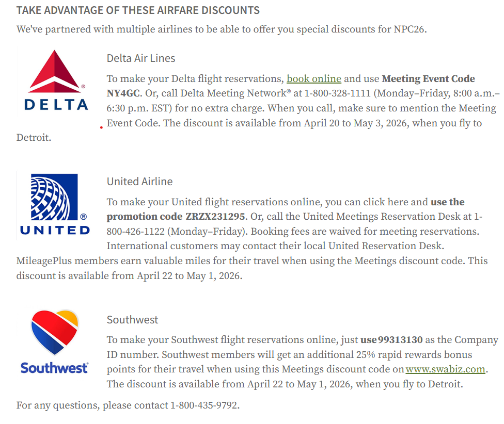The height and width of the screenshot is (424, 504).
Task: Open the Delta "book online" link
Action: (x=314, y=79)
